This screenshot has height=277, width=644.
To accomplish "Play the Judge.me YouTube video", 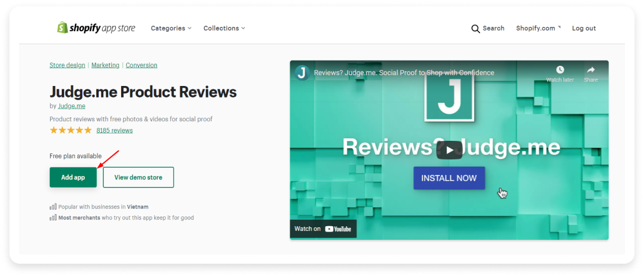I will (x=450, y=150).
